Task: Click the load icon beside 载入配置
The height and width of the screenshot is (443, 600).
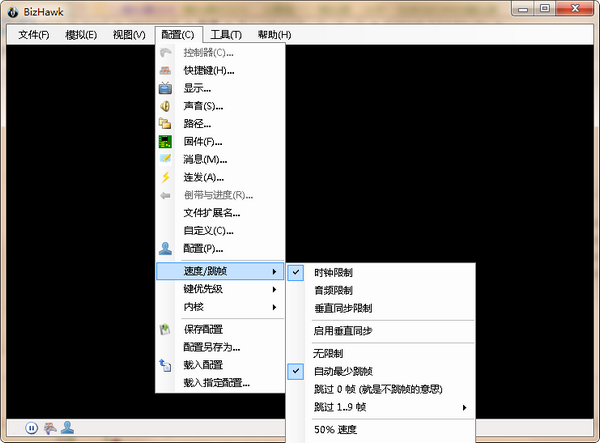Action: tap(165, 365)
